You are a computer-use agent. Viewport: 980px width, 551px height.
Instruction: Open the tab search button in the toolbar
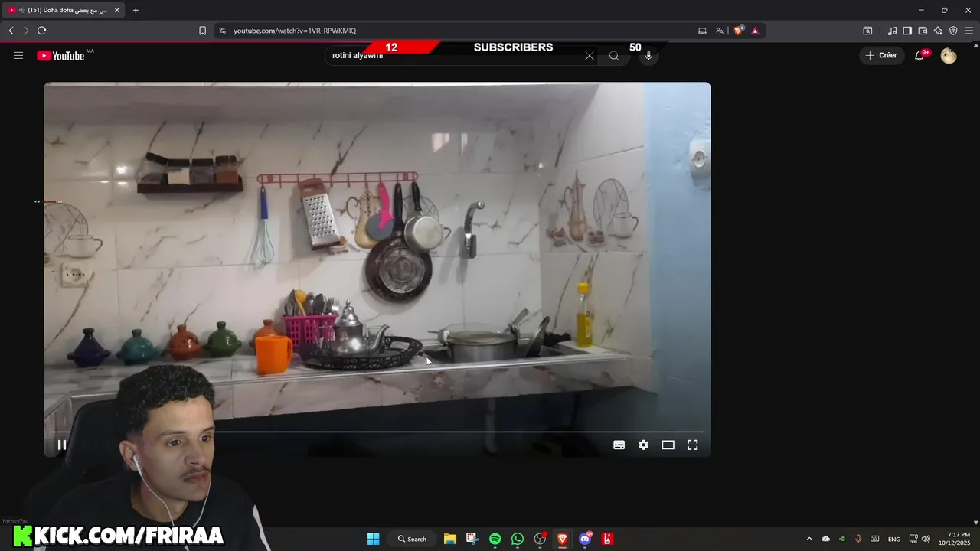867,31
